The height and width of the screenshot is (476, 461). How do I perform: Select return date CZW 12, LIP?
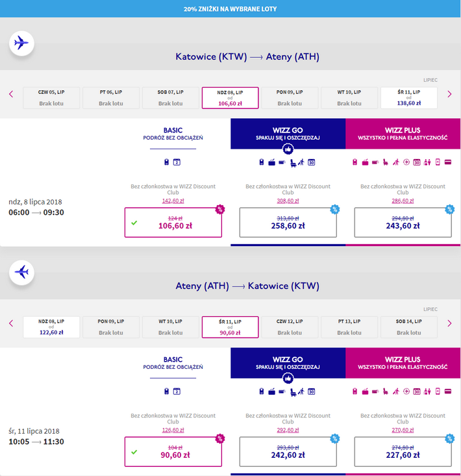pos(290,327)
